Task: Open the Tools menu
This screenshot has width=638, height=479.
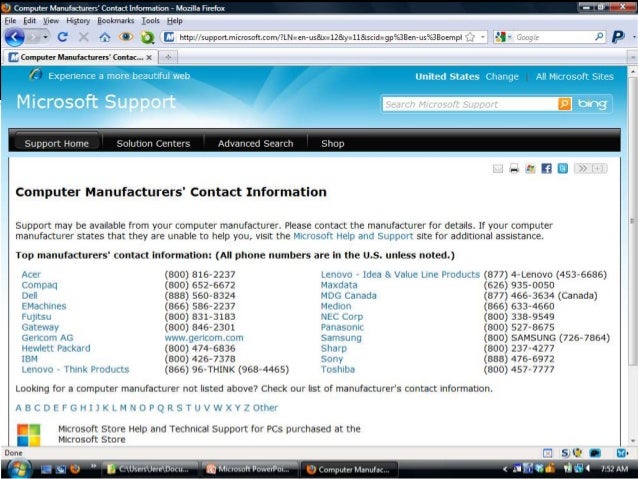Action: [x=151, y=21]
